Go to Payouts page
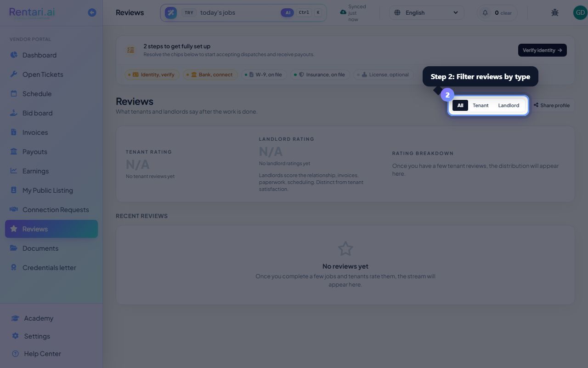 coord(51,152)
